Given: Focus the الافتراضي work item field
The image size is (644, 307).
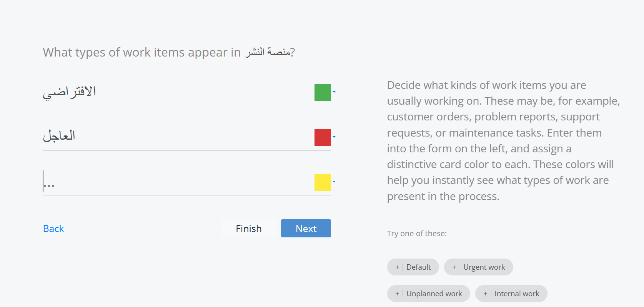Looking at the screenshot, I should [177, 92].
